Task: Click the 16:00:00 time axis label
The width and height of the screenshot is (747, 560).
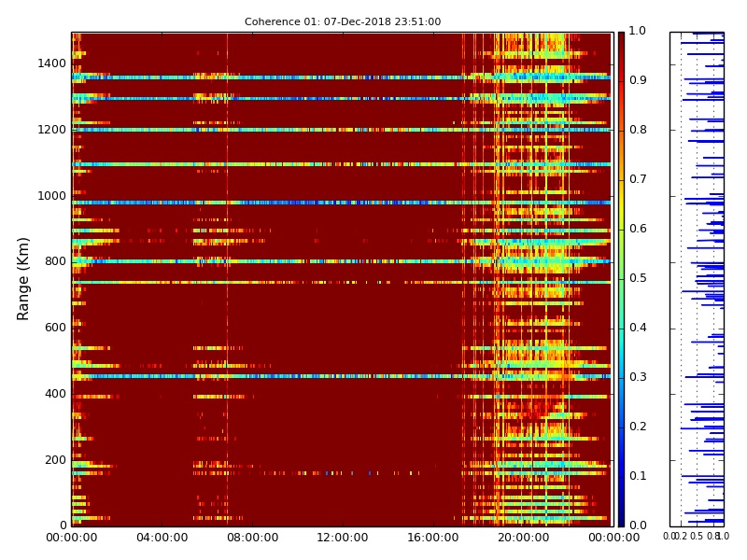Action: click(432, 538)
